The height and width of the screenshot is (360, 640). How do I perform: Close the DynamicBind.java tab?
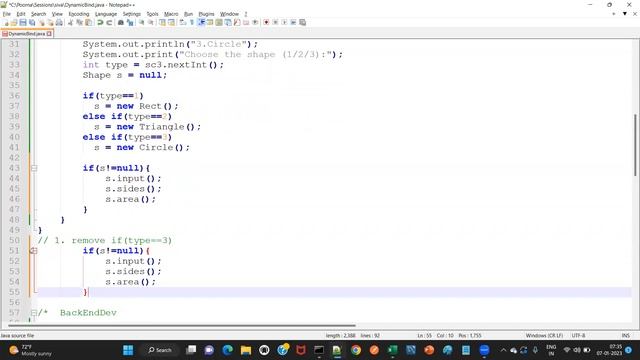pos(49,34)
